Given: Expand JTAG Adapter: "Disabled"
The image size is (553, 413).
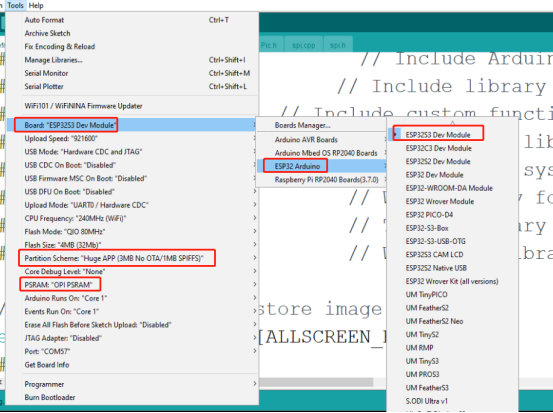Looking at the screenshot, I should coord(132,338).
